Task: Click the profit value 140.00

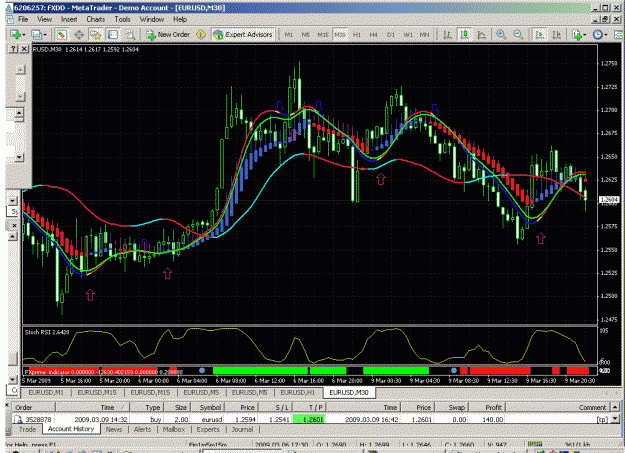Action: click(x=493, y=420)
